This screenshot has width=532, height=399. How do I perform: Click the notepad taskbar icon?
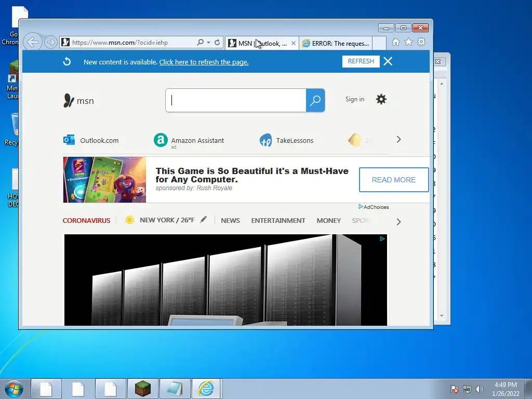[175, 389]
